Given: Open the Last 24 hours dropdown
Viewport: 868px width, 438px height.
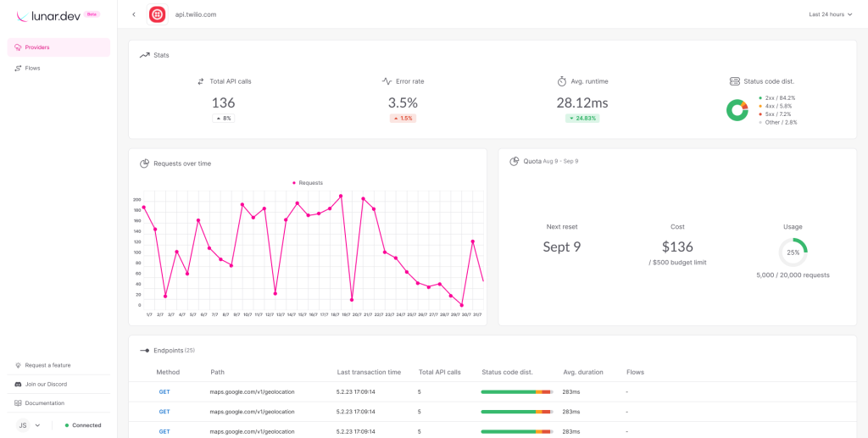Looking at the screenshot, I should [830, 14].
